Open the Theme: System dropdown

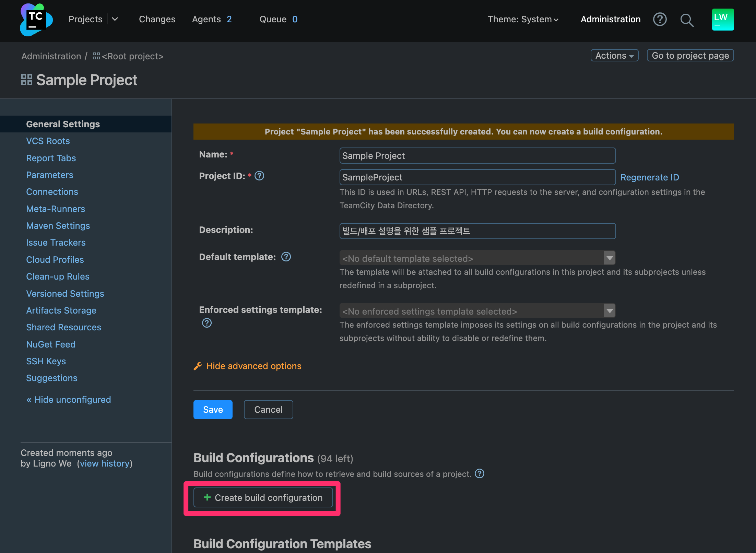click(523, 20)
